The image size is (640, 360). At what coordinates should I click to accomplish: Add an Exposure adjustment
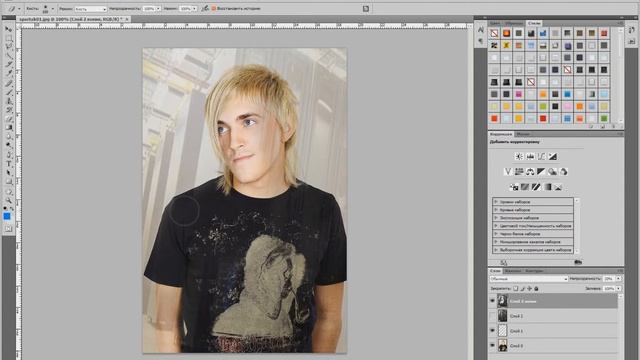(552, 156)
